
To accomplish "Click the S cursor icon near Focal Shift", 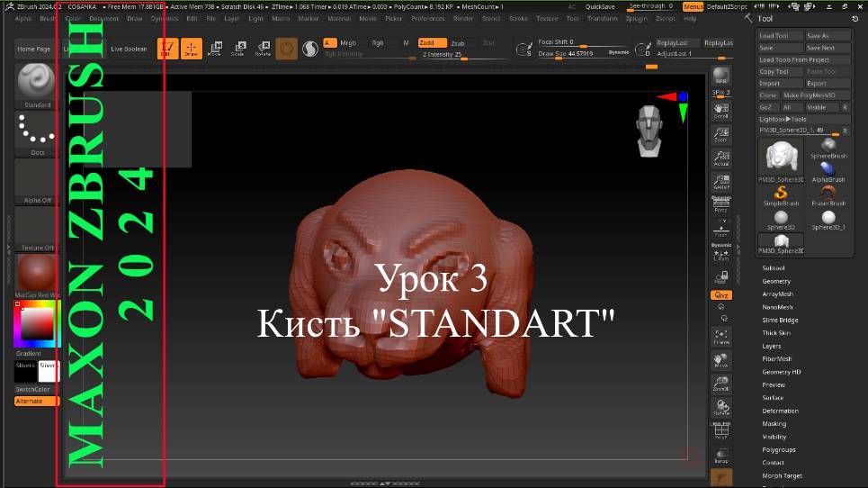I will click(x=523, y=50).
